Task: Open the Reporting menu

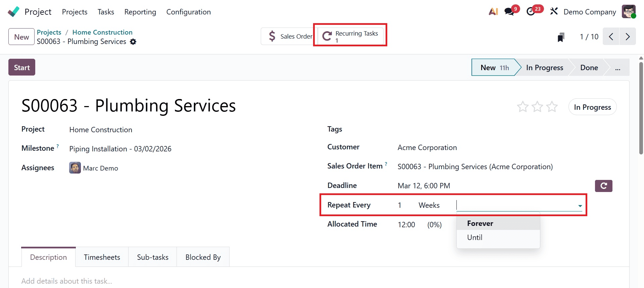Action: tap(140, 12)
